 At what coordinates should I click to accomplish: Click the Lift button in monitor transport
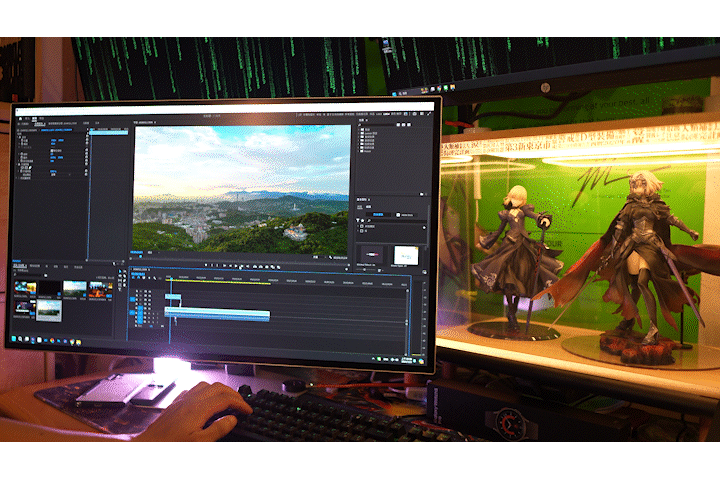point(255,266)
